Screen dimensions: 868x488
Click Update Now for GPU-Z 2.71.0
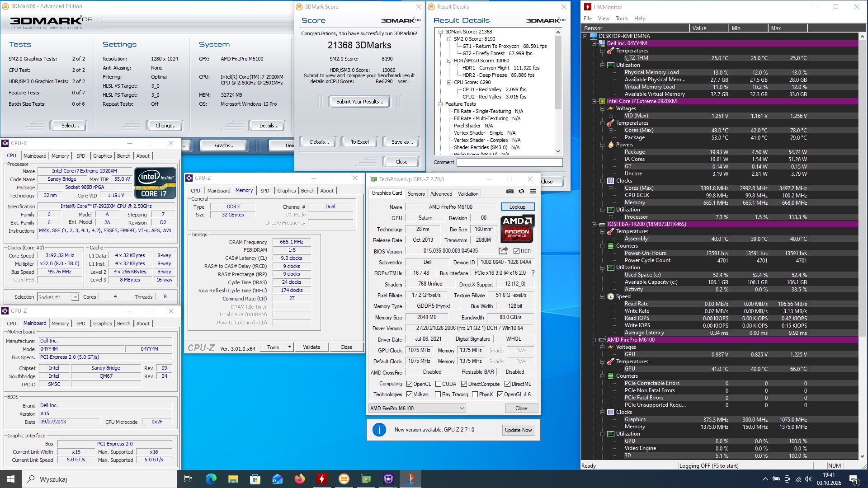(518, 430)
